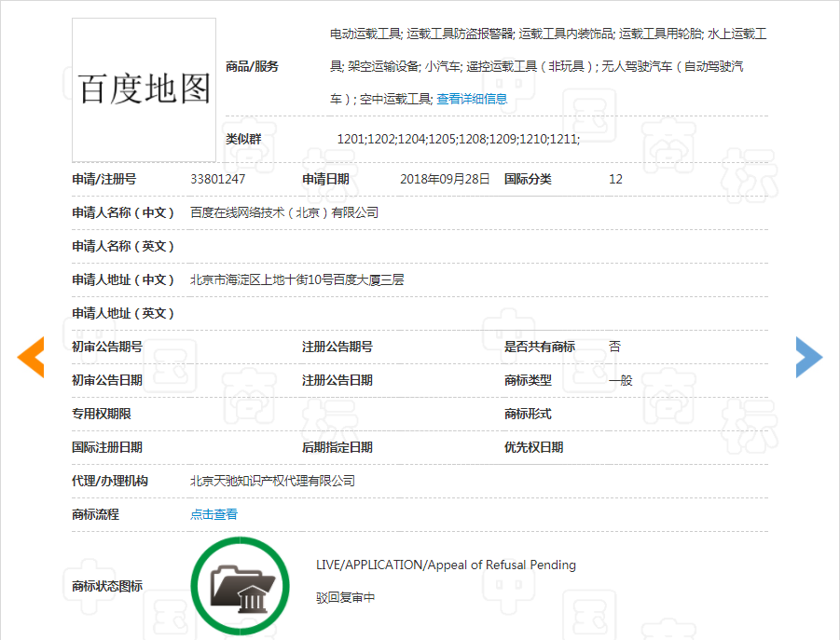The image size is (840, 640).
Task: Click the 初审公告日期 label
Action: (107, 380)
